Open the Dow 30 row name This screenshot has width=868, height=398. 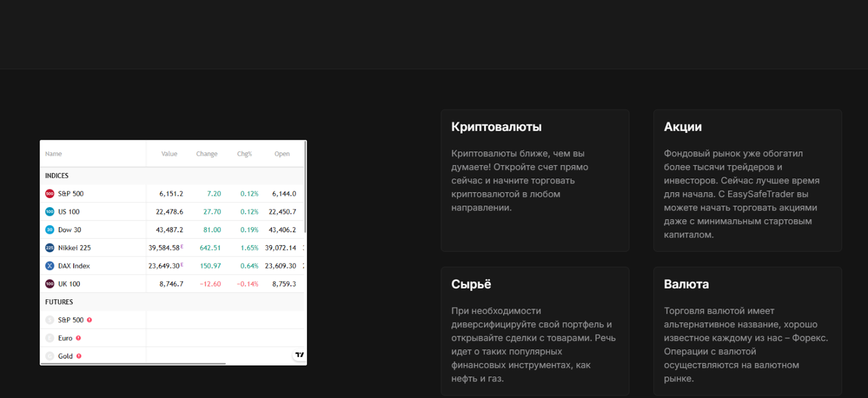[69, 230]
